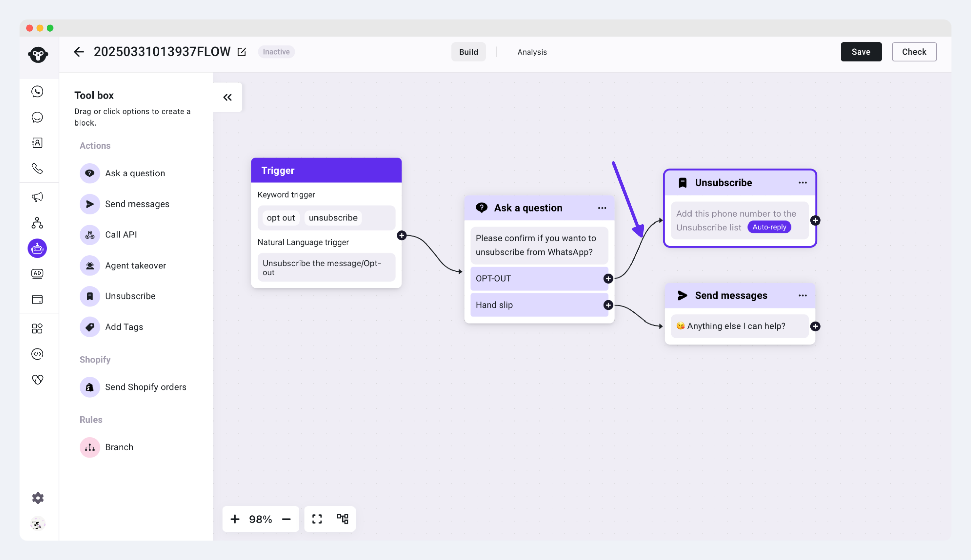Click the Check button
This screenshot has width=971, height=560.
click(914, 52)
